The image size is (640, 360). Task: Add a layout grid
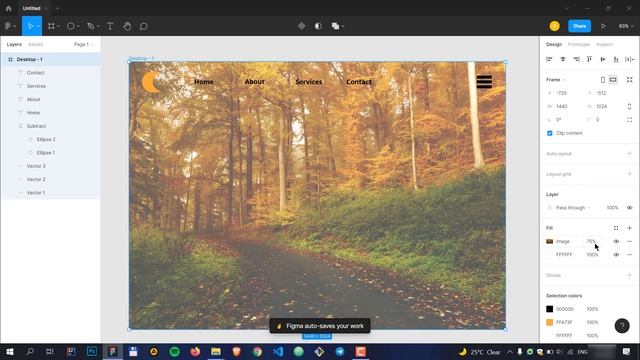[629, 174]
